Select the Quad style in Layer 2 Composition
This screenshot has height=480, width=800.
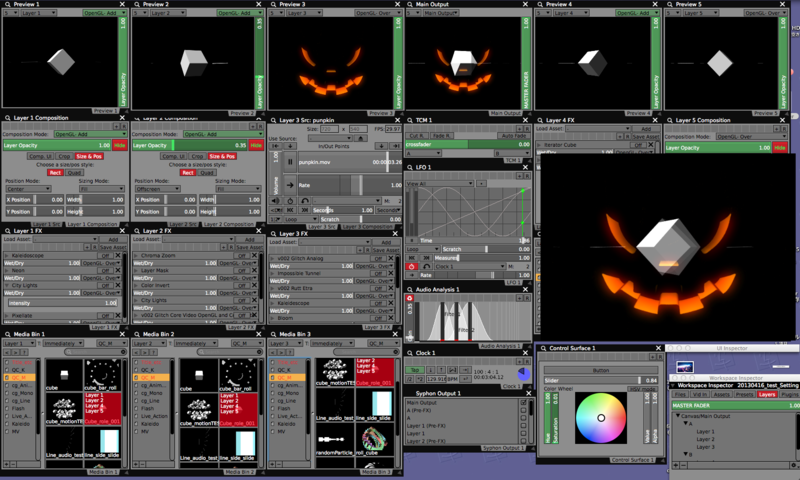pyautogui.click(x=207, y=172)
